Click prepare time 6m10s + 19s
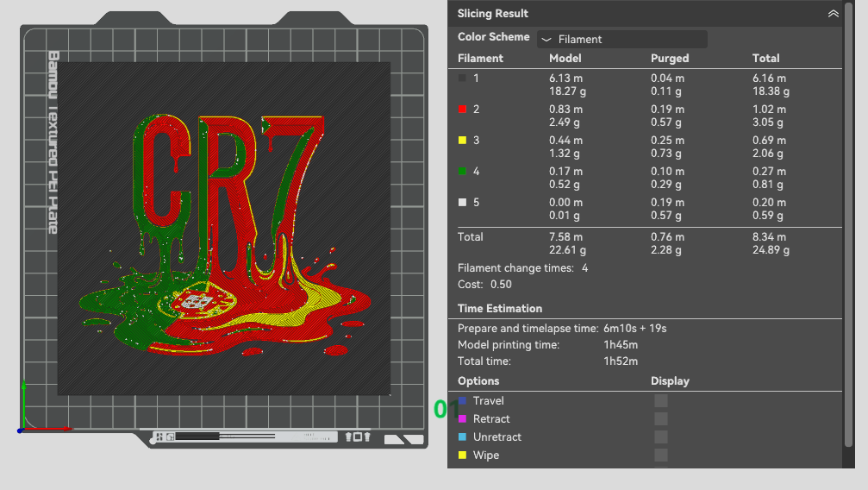Screen dimensions: 868x490 click(635, 328)
